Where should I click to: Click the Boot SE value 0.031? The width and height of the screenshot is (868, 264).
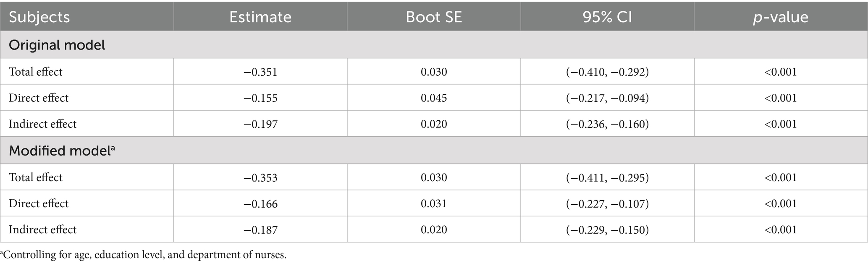pos(434,203)
